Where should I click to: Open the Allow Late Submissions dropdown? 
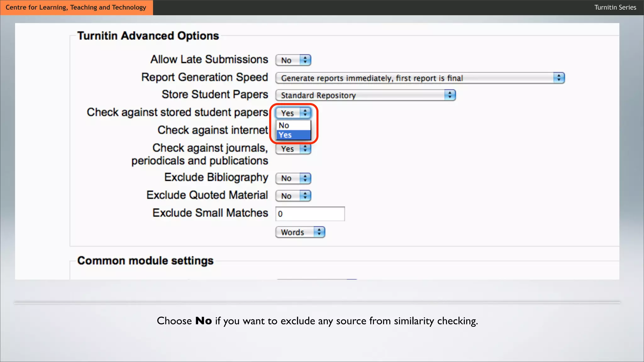pos(293,60)
